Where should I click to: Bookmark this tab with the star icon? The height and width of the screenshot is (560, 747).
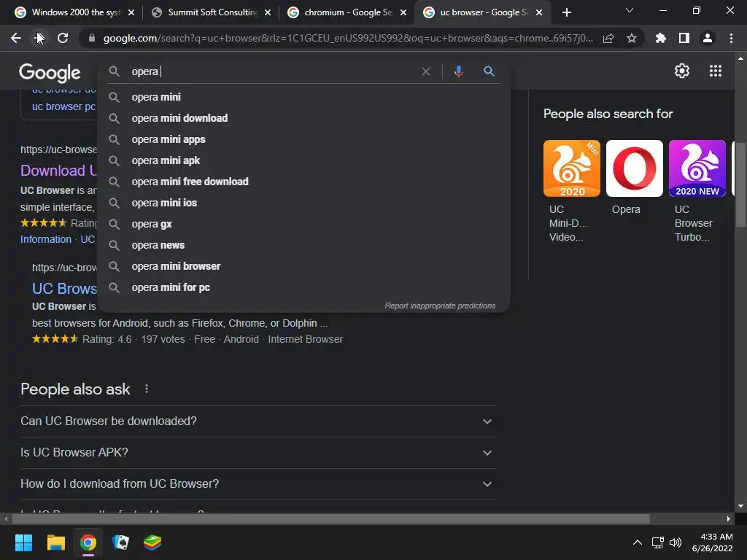coord(632,38)
